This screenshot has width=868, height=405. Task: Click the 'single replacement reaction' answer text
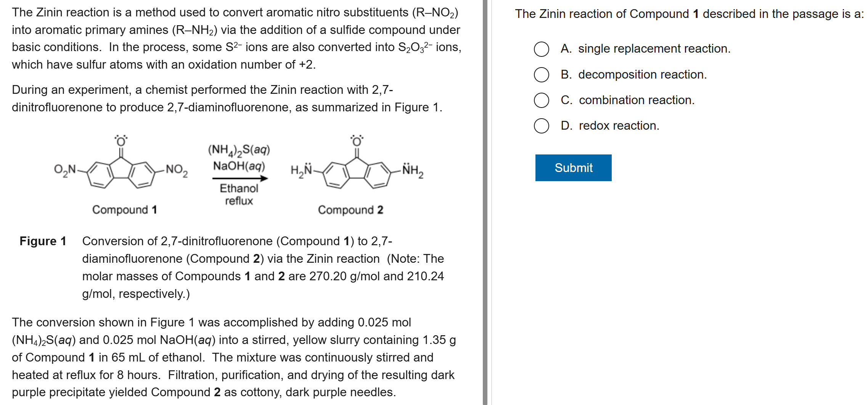(x=654, y=49)
